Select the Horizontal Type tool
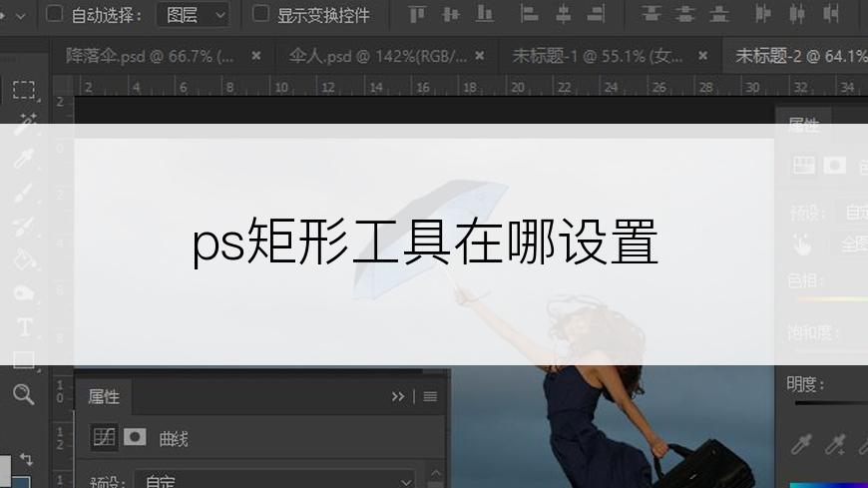868x488 pixels. [24, 326]
